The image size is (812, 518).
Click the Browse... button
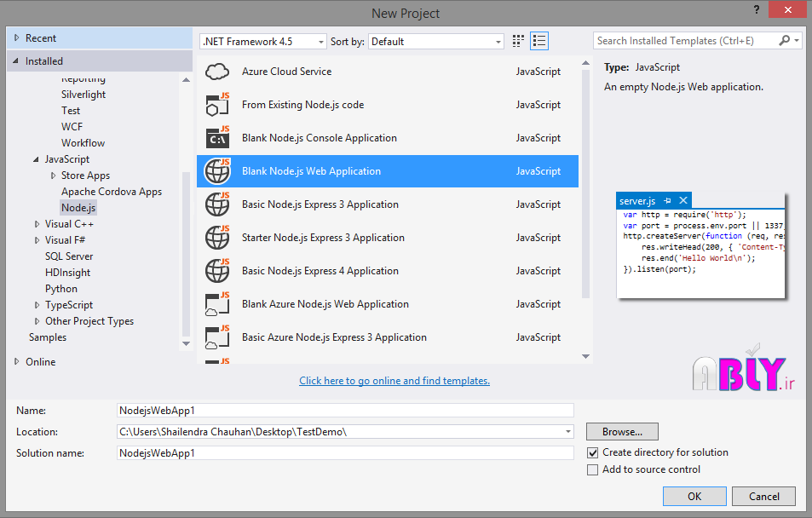622,431
